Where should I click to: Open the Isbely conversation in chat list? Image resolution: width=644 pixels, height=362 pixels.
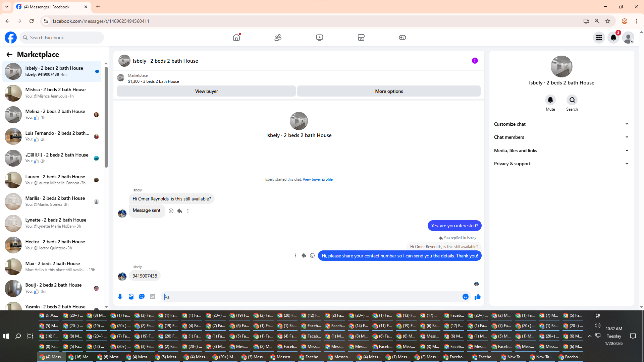52,71
